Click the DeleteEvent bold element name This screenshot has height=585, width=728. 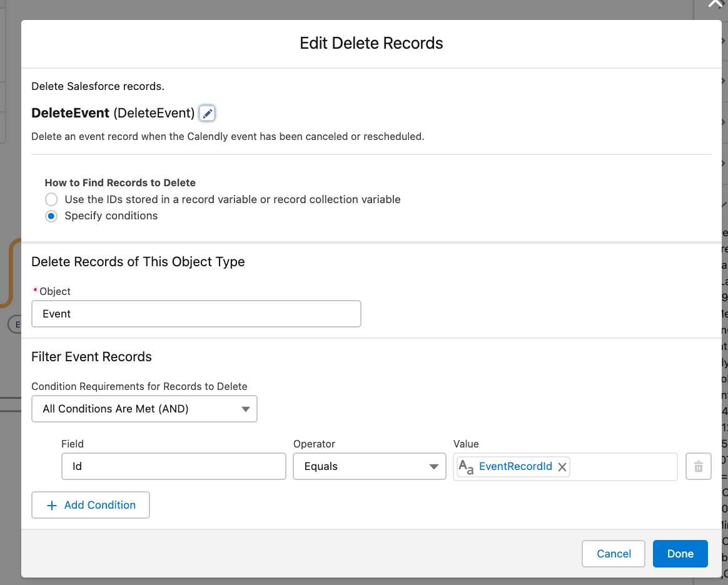point(70,113)
